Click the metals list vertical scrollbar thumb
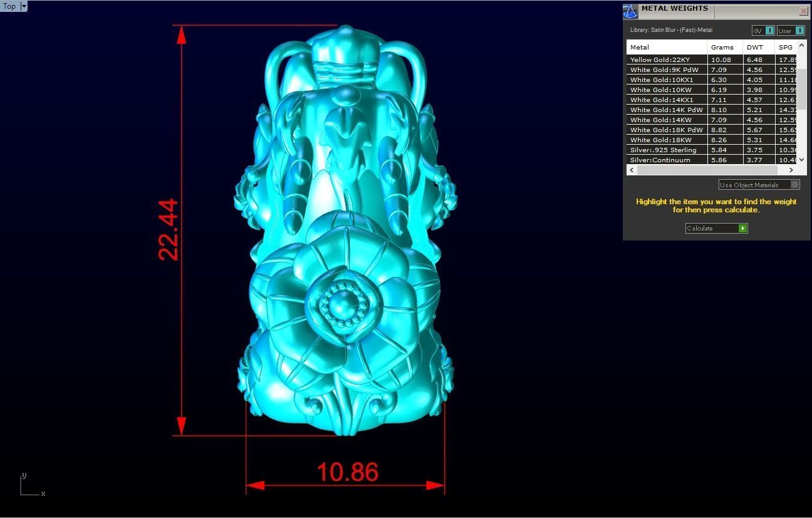812x518 pixels. (802, 88)
